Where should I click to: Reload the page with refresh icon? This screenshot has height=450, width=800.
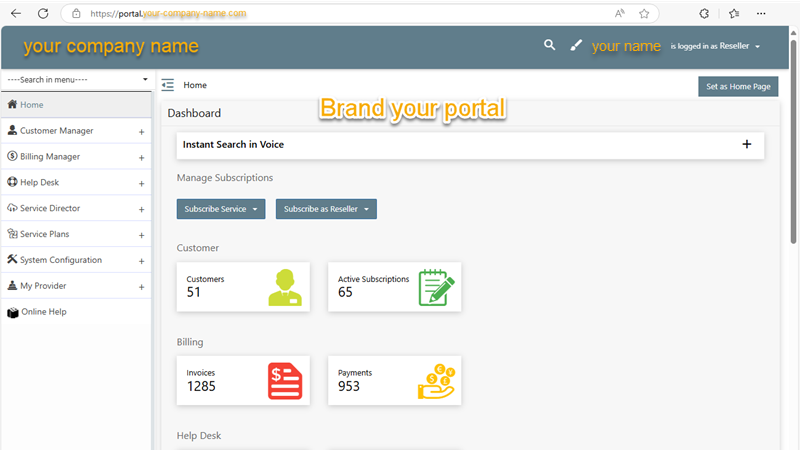click(43, 13)
